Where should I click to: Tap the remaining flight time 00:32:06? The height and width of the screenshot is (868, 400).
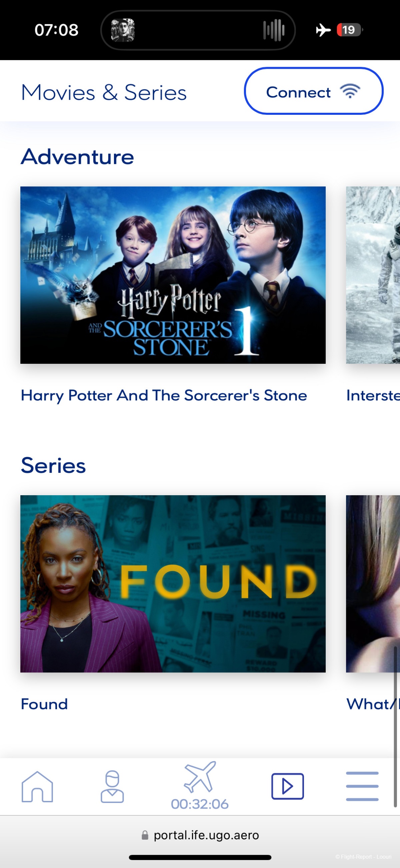200,804
